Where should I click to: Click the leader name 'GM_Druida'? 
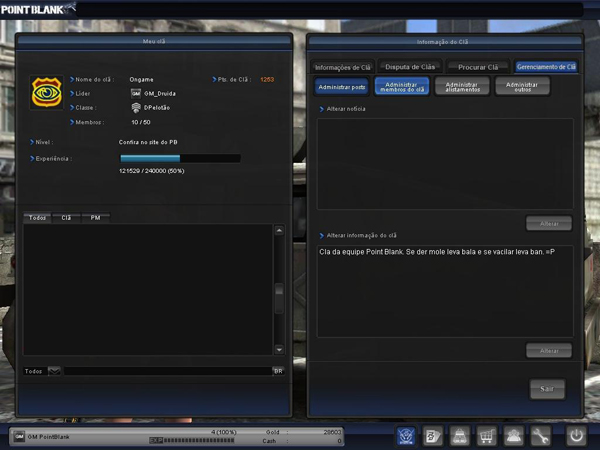pyautogui.click(x=160, y=94)
